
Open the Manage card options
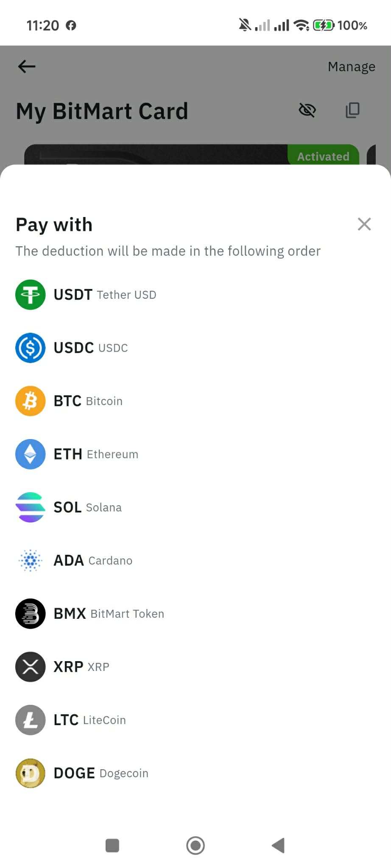point(351,67)
